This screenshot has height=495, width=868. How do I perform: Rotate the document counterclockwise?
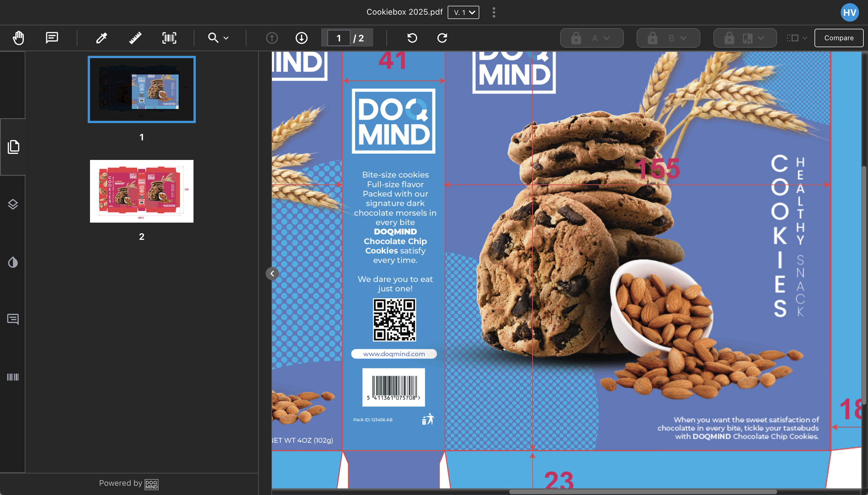click(x=412, y=38)
